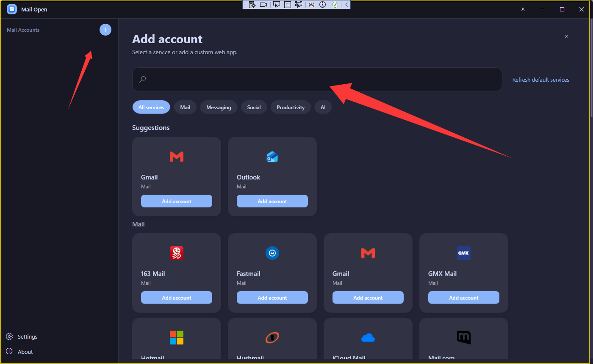Toggle Track focused element icon in debug toolbar
Screen dimensions: 593x364
299,5
